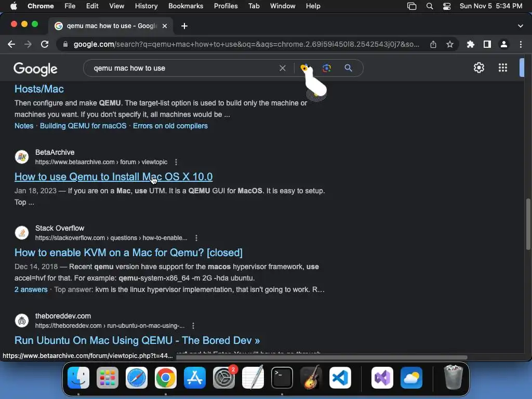
Task: Share this page via the share icon
Action: [433, 45]
